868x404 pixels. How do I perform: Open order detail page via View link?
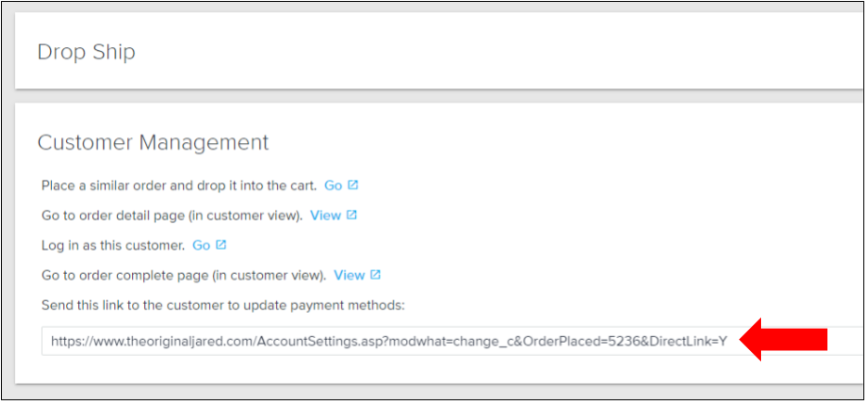(325, 215)
